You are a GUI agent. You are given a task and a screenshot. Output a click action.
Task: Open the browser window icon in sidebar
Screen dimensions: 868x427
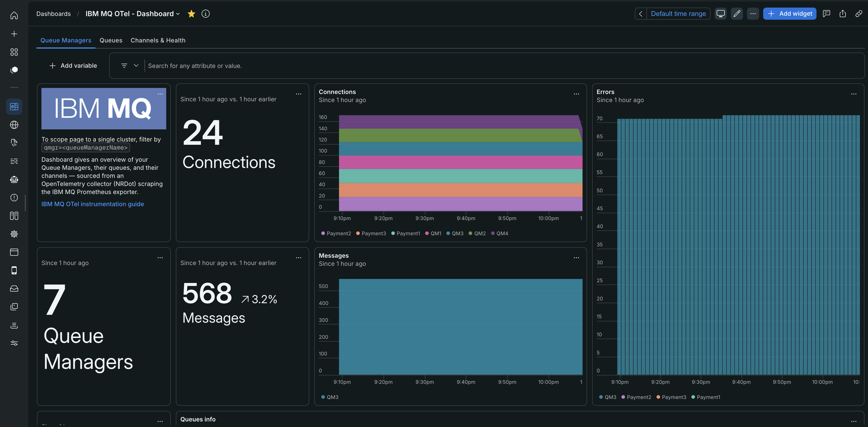(x=14, y=252)
